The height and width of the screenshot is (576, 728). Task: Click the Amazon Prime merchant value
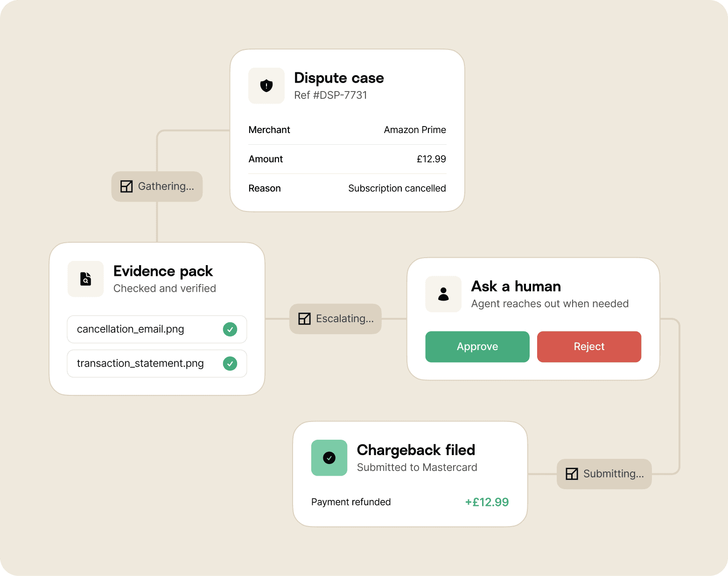tap(415, 130)
